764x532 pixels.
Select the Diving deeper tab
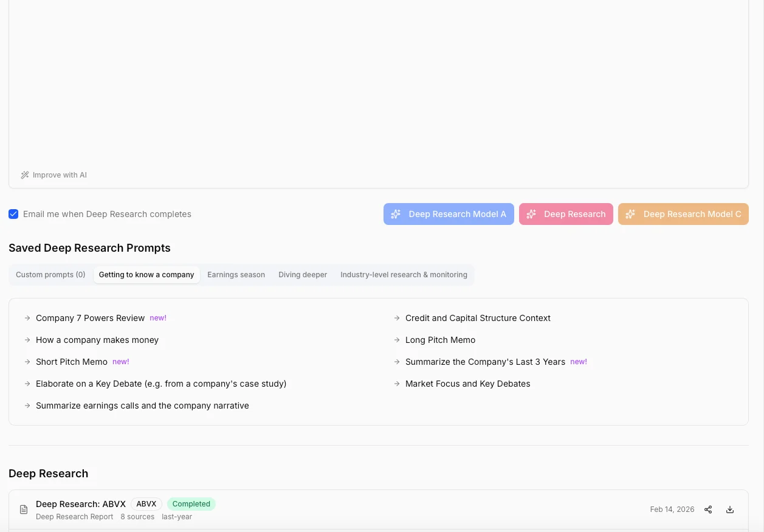pyautogui.click(x=303, y=275)
